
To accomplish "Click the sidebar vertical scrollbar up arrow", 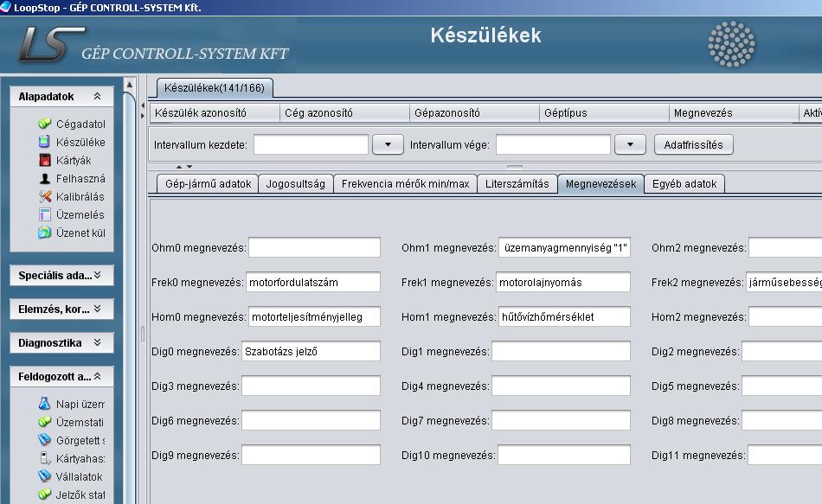I will coord(130,85).
